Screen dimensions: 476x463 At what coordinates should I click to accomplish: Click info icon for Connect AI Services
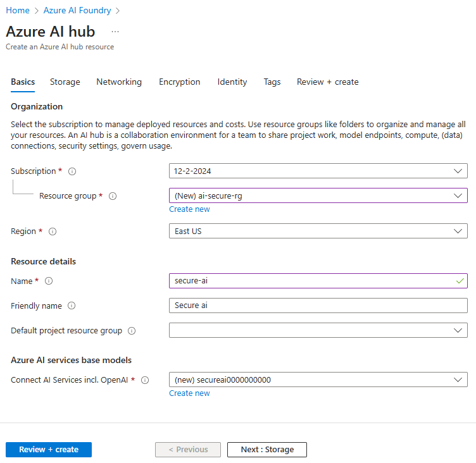coord(145,380)
